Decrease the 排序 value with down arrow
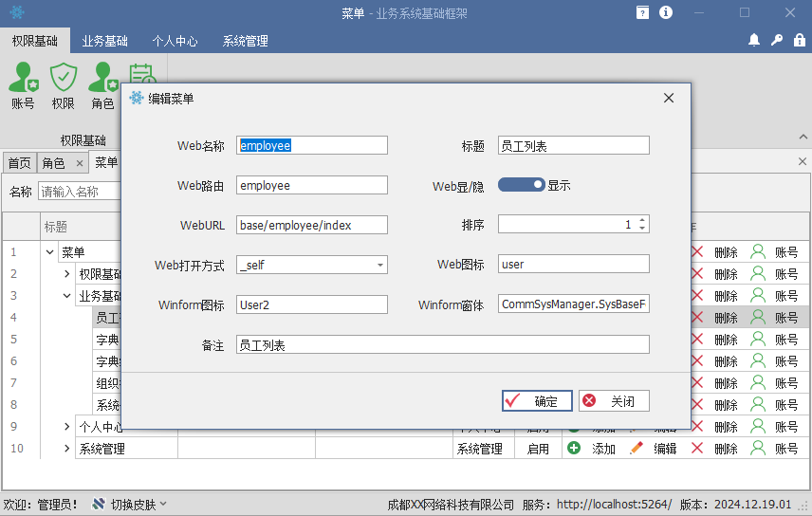812x516 pixels. tap(642, 228)
